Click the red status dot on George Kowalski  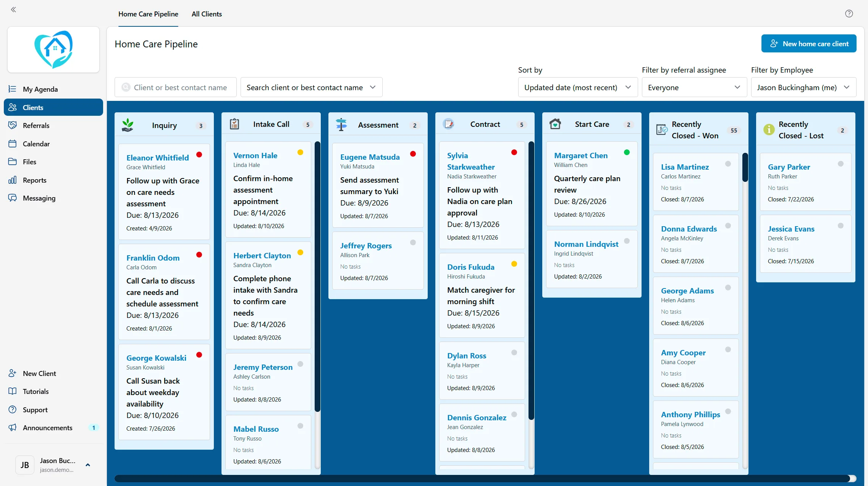(x=199, y=355)
